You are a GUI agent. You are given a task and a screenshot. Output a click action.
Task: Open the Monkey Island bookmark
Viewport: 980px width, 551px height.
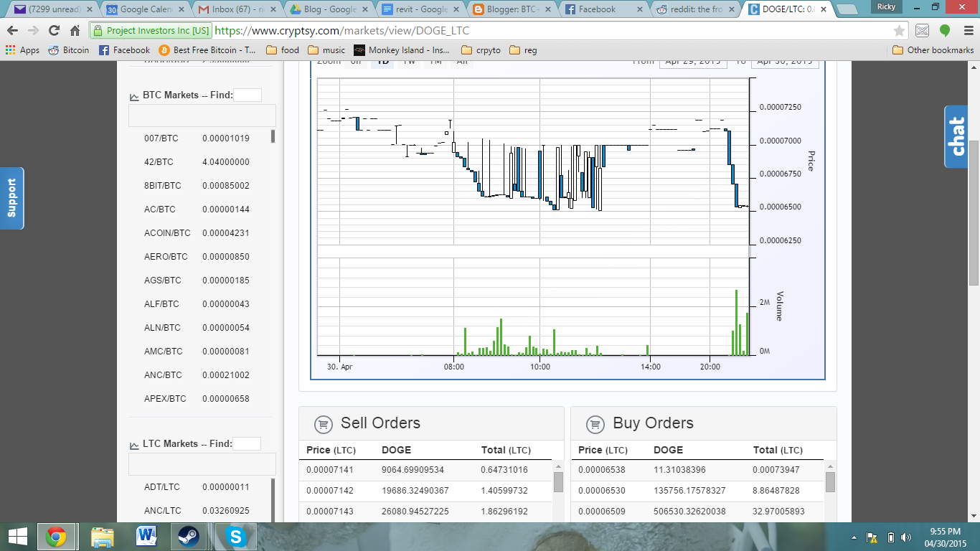(402, 50)
